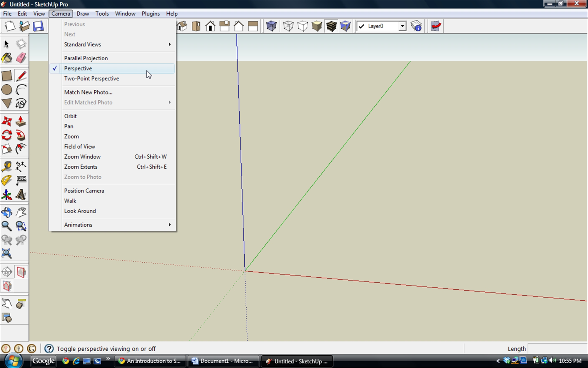Toggle Display Section Cuts button

7,286
